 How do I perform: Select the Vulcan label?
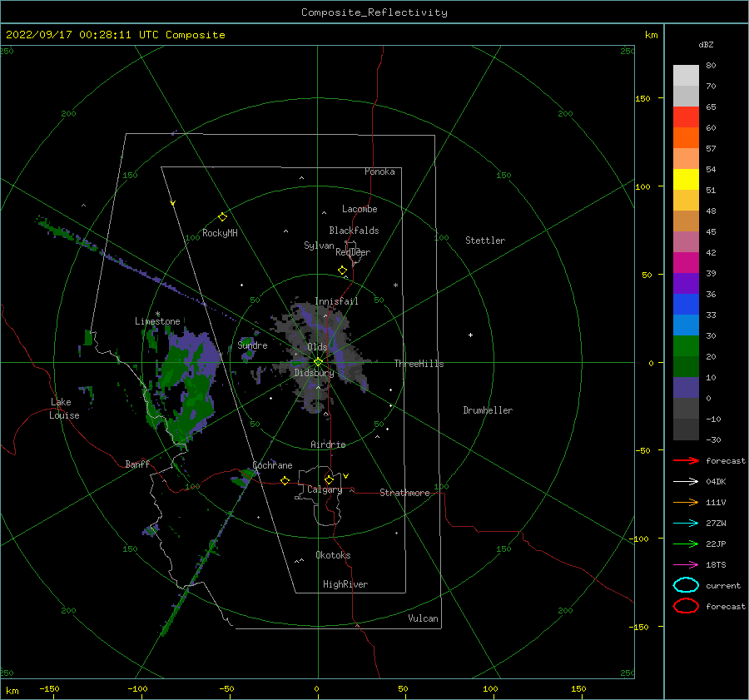[423, 618]
